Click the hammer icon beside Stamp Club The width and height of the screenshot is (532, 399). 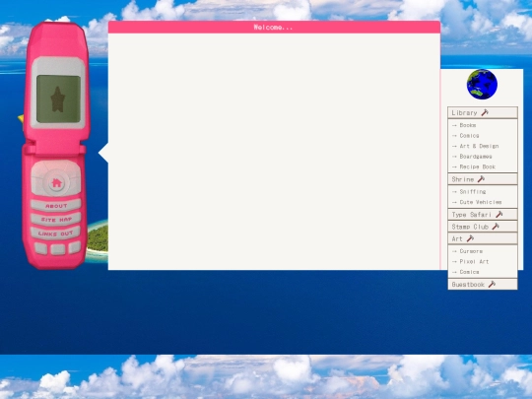496,226
